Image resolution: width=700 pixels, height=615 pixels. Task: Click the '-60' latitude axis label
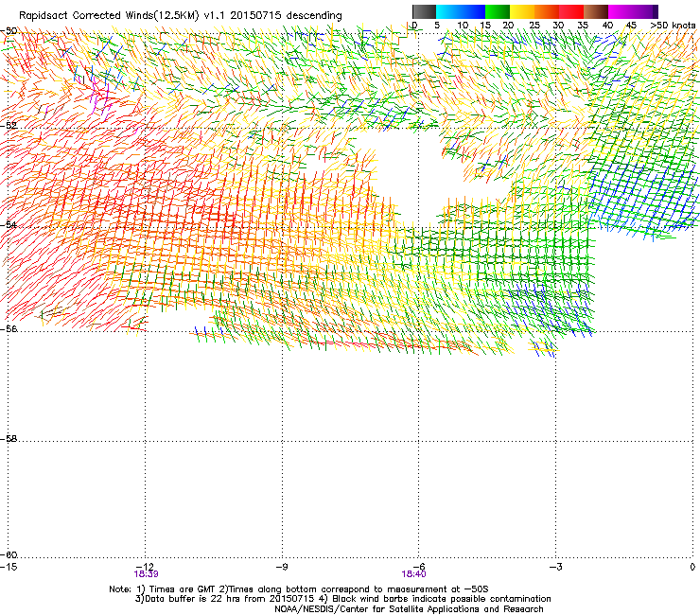coord(9,554)
